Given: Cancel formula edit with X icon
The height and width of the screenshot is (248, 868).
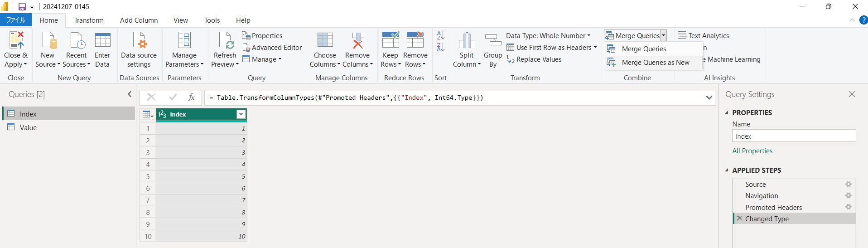Looking at the screenshot, I should [151, 97].
